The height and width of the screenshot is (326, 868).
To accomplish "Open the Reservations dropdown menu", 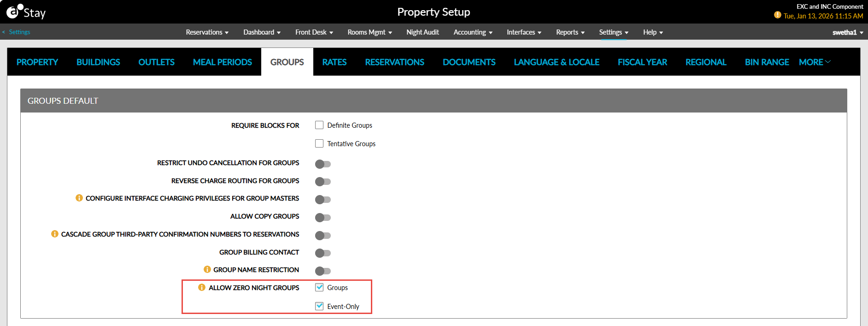I will tap(207, 32).
